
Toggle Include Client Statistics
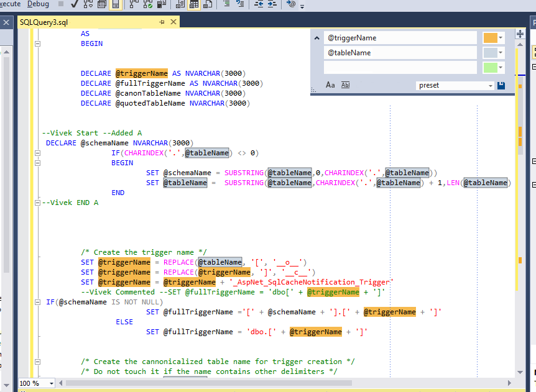(161, 4)
